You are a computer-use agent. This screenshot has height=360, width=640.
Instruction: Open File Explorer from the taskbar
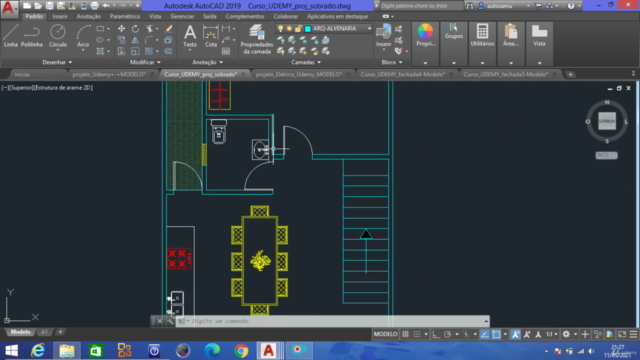click(x=67, y=350)
